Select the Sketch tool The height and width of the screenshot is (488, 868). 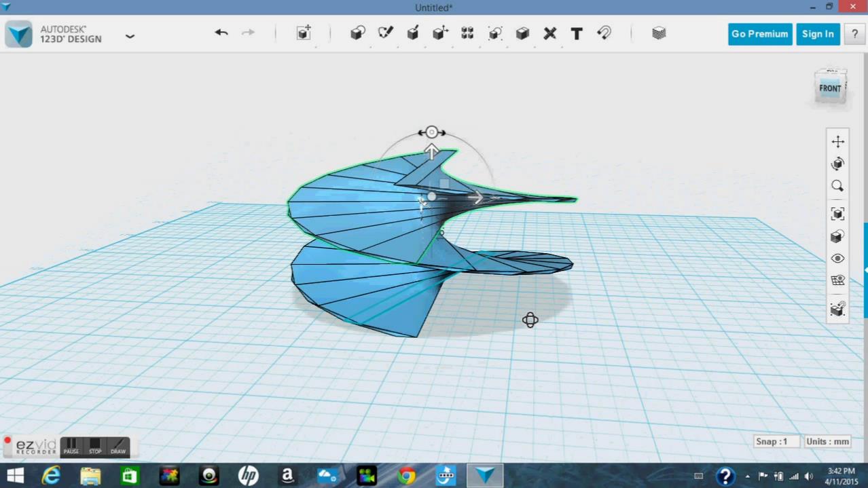click(386, 33)
